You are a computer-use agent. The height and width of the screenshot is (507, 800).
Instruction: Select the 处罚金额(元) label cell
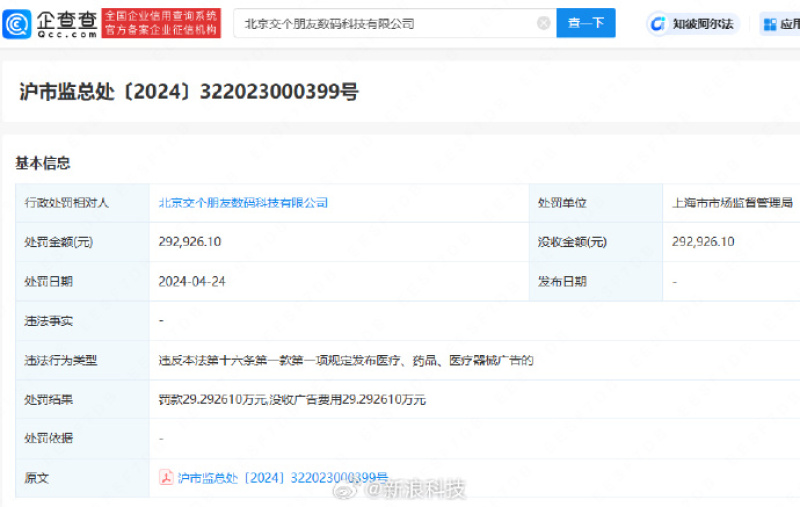point(82,242)
